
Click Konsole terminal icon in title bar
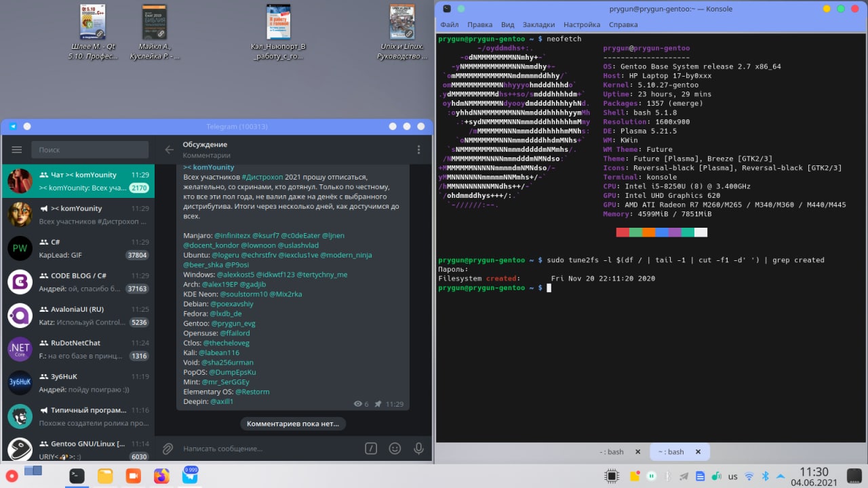click(x=446, y=8)
